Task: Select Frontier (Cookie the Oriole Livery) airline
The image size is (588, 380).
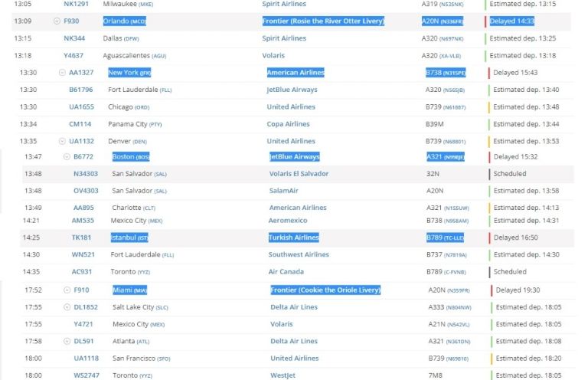Action: (325, 290)
